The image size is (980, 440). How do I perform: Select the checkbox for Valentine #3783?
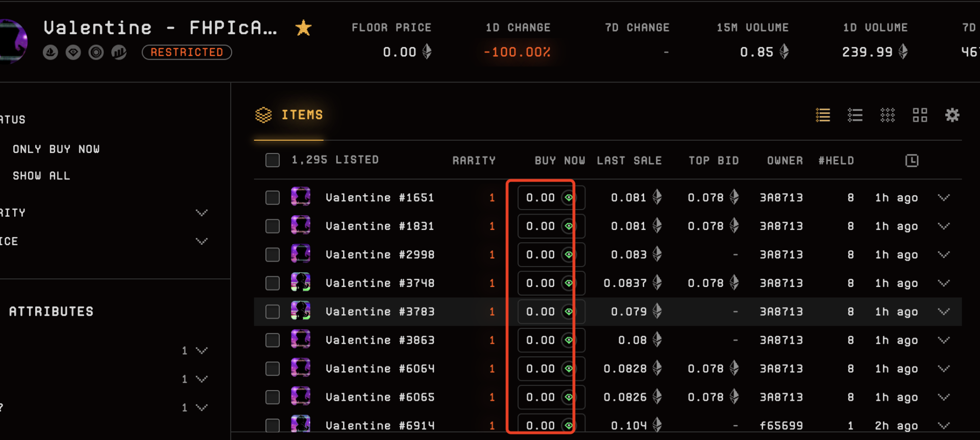273,312
